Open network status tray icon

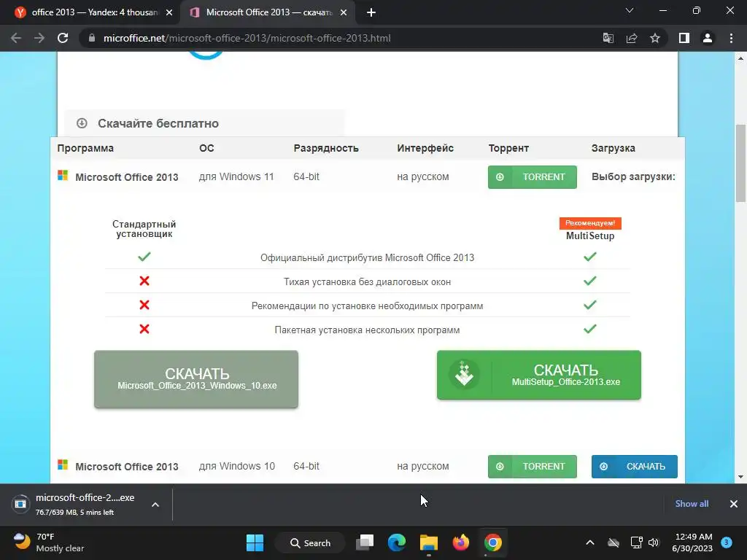pyautogui.click(x=636, y=542)
